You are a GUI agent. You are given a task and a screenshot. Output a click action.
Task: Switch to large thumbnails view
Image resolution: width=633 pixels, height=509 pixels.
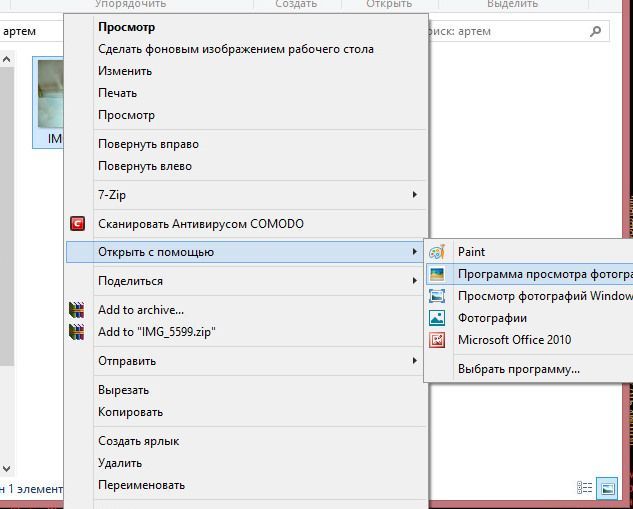pos(607,488)
